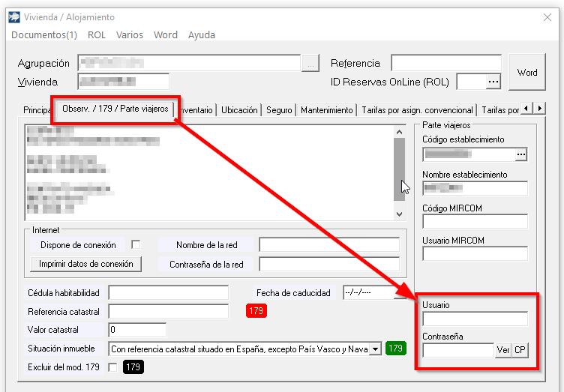Switch to the Seguro tab
The height and width of the screenshot is (392, 564).
point(279,110)
